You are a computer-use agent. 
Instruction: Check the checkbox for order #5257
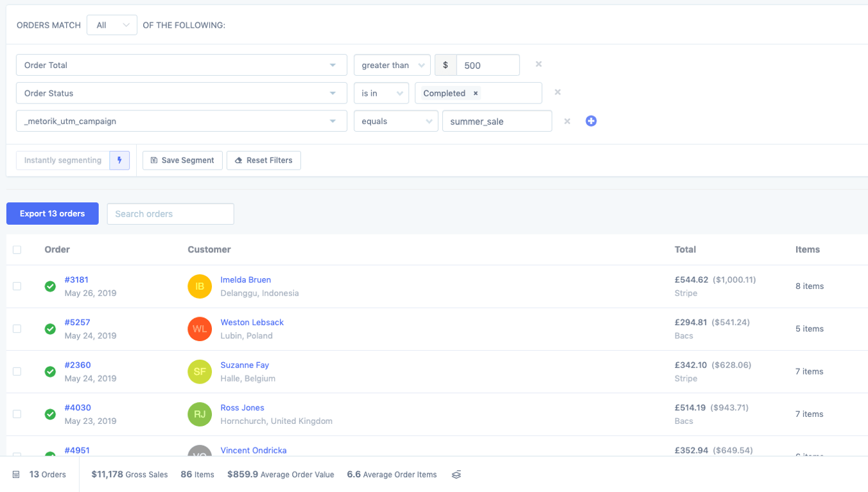pyautogui.click(x=17, y=328)
